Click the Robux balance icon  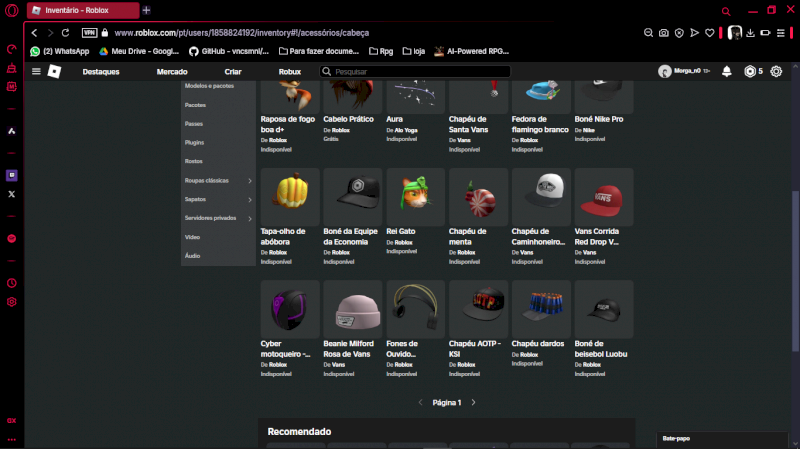tap(750, 72)
